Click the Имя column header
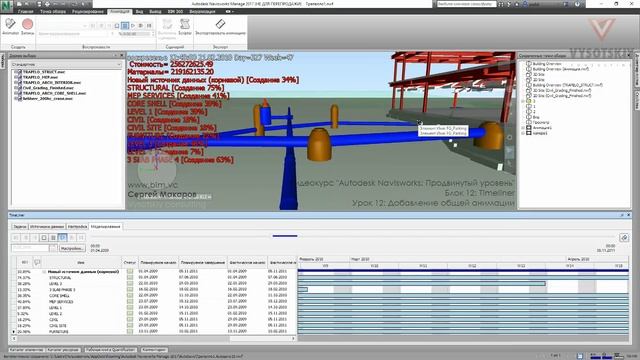The width and height of the screenshot is (640, 360). coord(81,262)
